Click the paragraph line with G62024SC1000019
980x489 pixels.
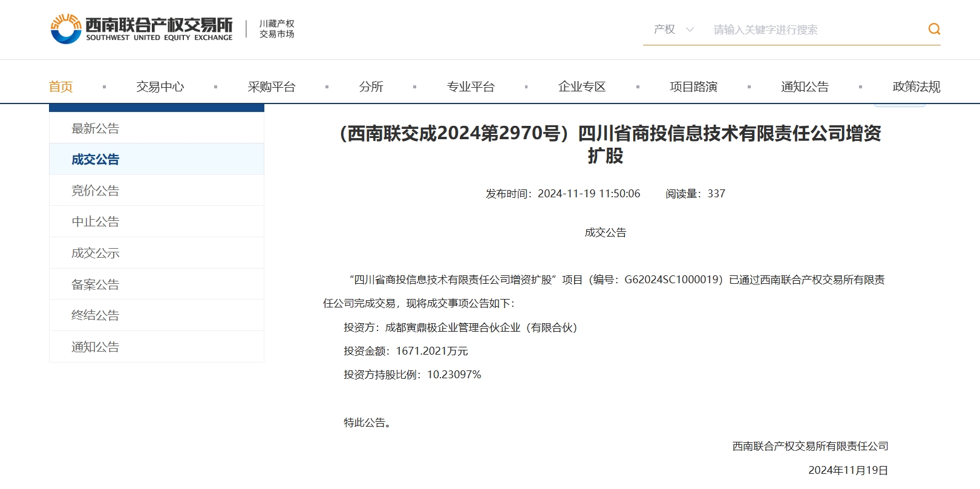(617, 280)
